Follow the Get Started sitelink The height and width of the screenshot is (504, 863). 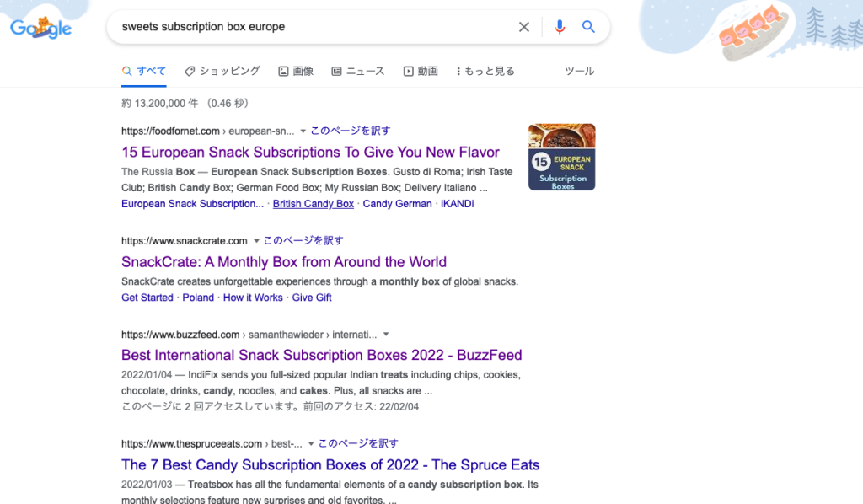(147, 298)
